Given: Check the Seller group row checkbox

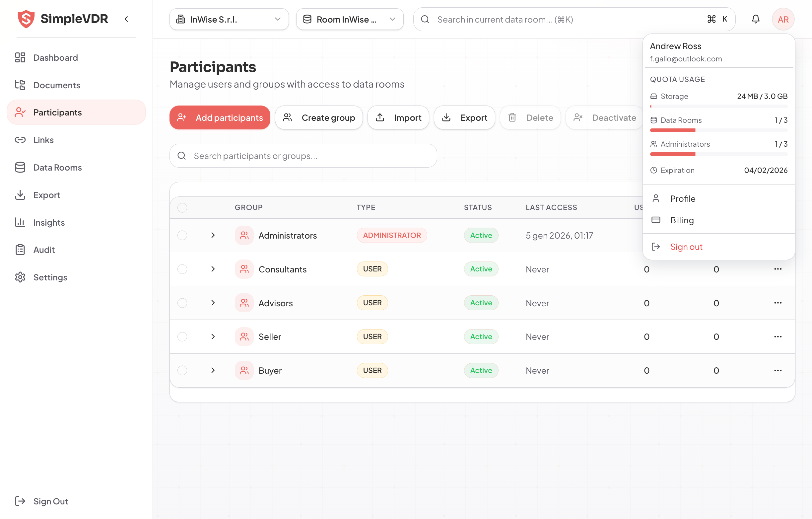Looking at the screenshot, I should click(x=182, y=337).
